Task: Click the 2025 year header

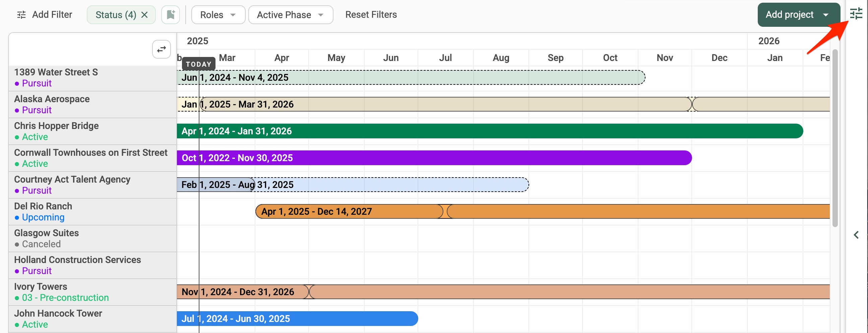Action: (197, 41)
